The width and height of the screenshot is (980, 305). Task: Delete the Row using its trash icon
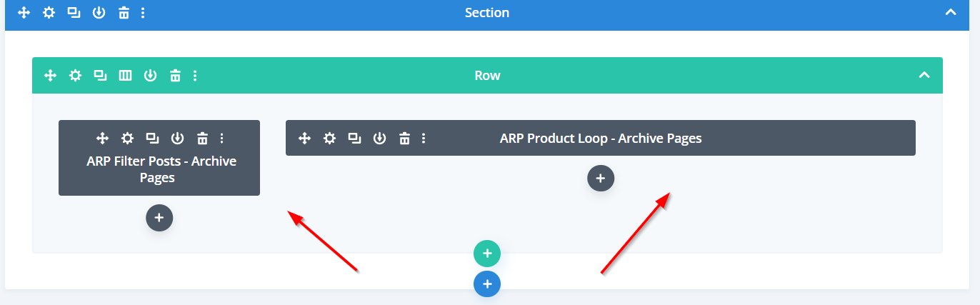(x=175, y=75)
